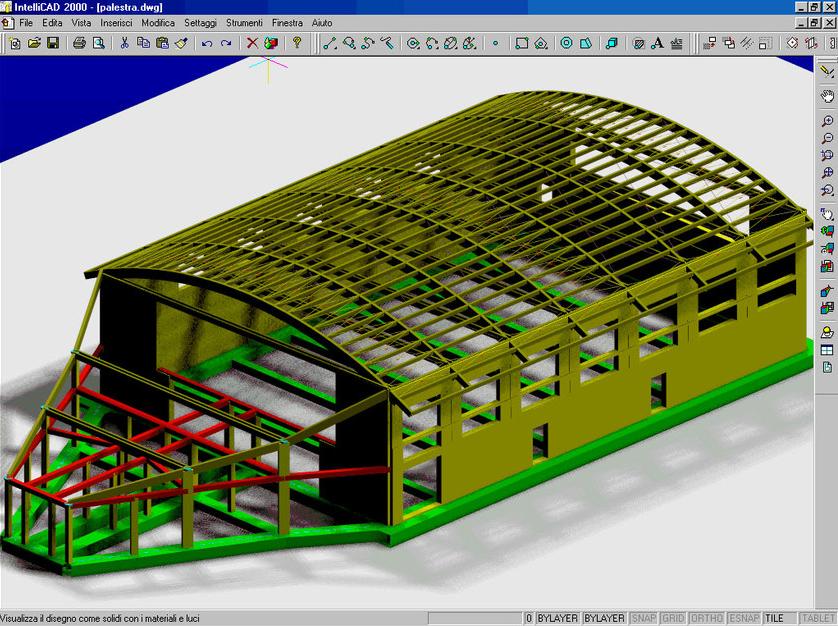Select the Line drawing tool
838x626 pixels.
click(330, 43)
